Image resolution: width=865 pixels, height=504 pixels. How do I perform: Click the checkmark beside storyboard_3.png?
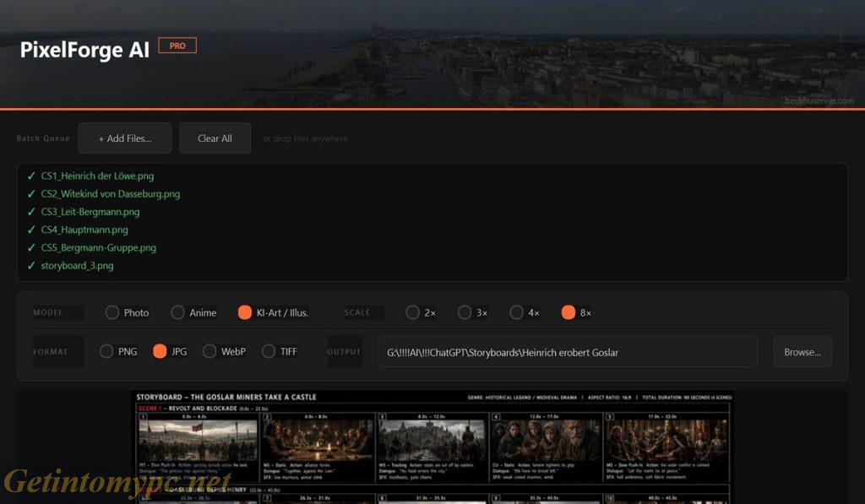tap(31, 266)
